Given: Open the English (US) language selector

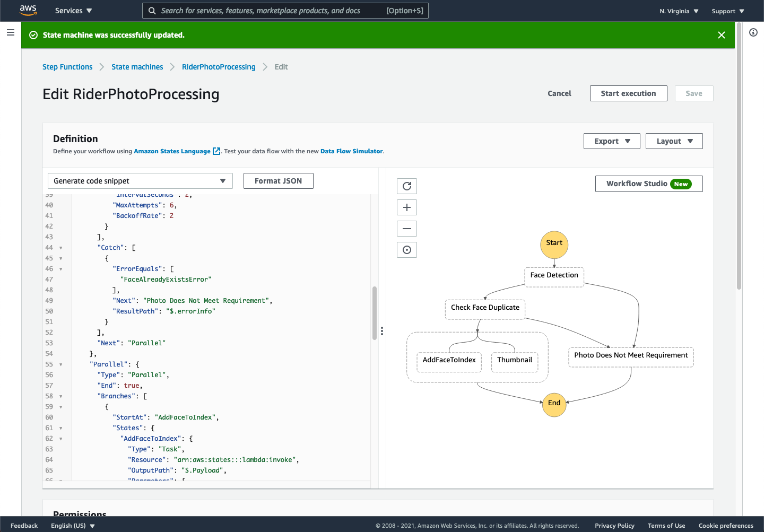Looking at the screenshot, I should [x=73, y=526].
